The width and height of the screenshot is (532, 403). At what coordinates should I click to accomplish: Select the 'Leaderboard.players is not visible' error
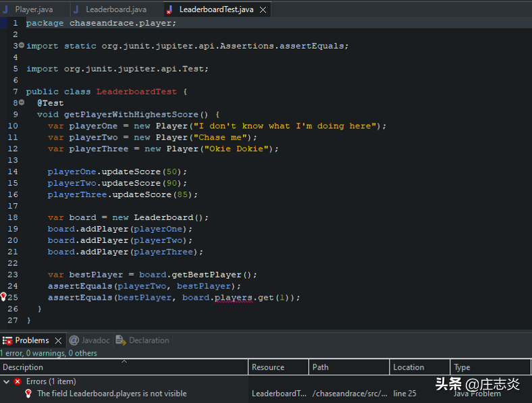[111, 394]
